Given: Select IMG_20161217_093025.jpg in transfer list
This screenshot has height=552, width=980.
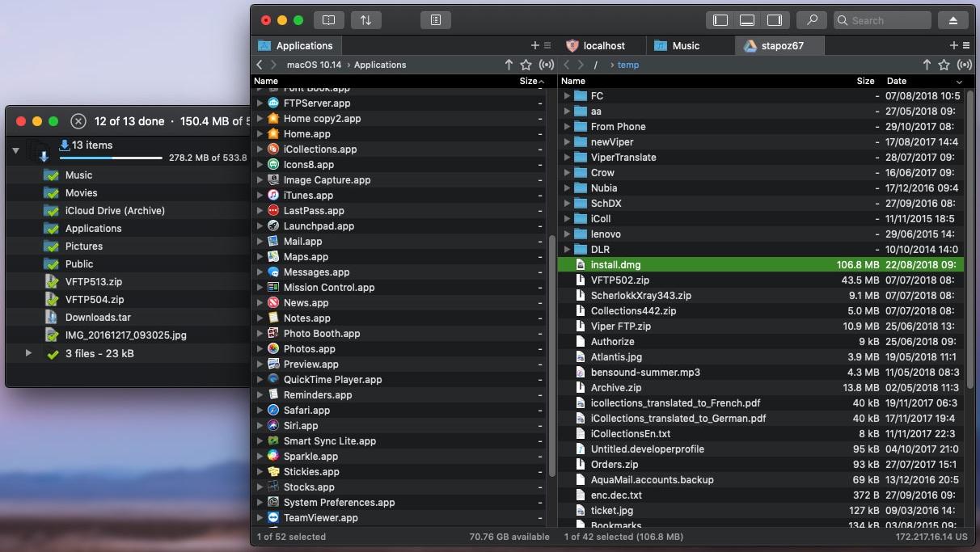Looking at the screenshot, I should pyautogui.click(x=128, y=335).
